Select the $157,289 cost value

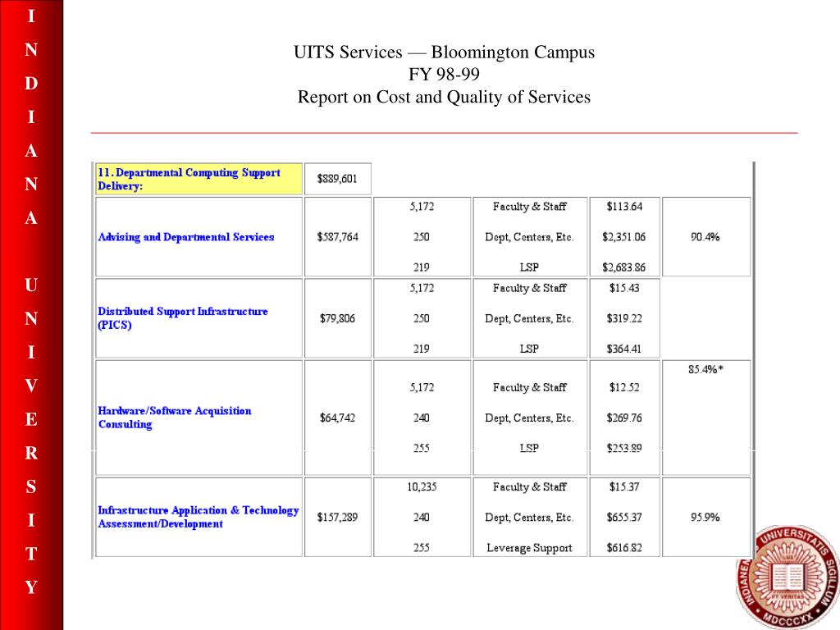[337, 518]
